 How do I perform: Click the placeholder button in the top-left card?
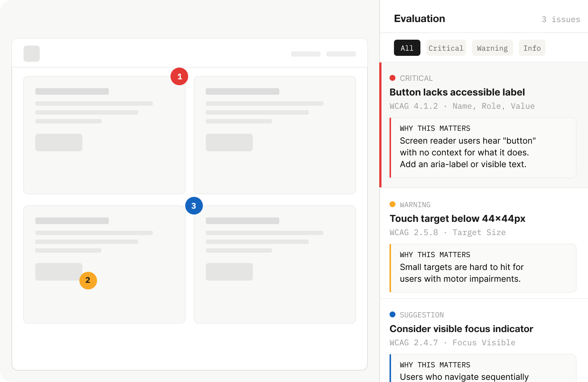click(59, 143)
